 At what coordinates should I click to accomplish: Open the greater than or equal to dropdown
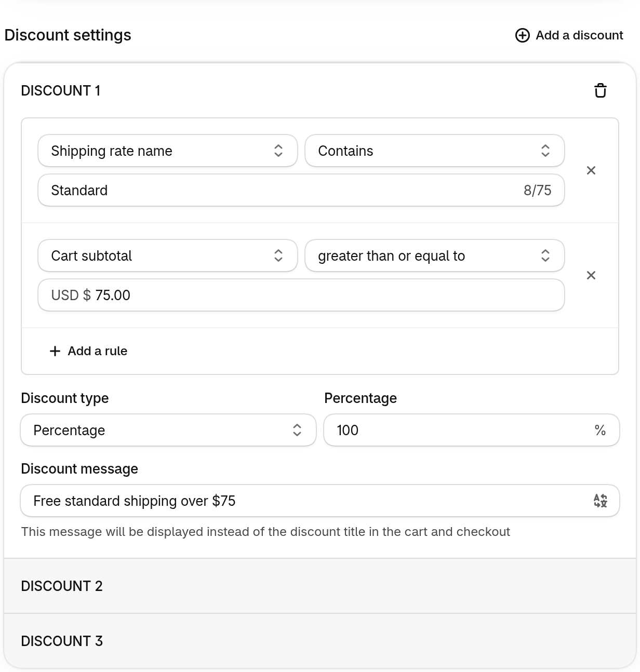pyautogui.click(x=435, y=256)
